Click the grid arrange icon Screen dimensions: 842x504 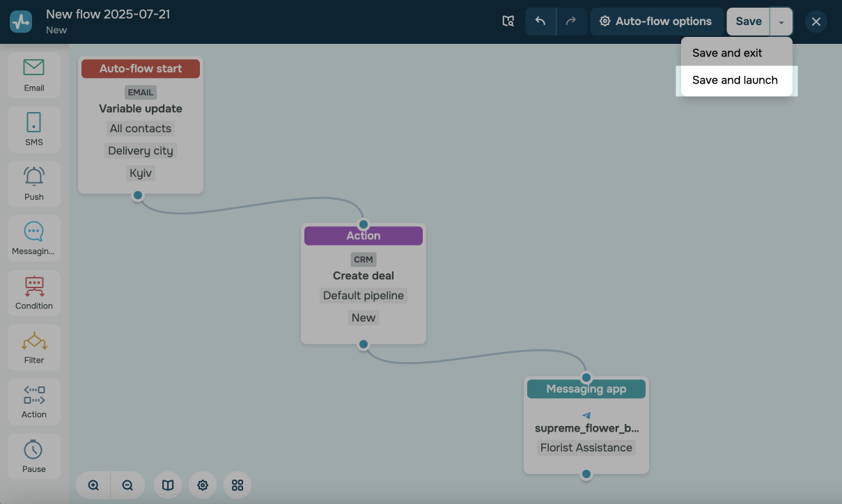click(237, 485)
